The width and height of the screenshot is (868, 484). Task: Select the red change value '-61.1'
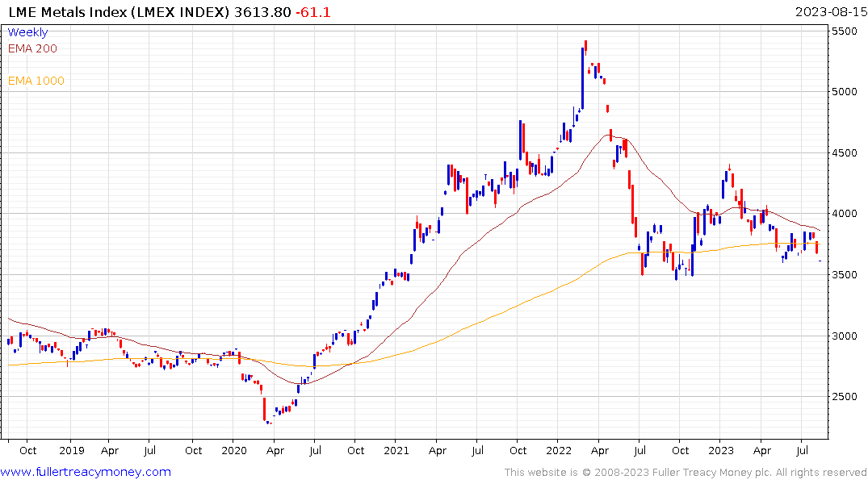312,12
